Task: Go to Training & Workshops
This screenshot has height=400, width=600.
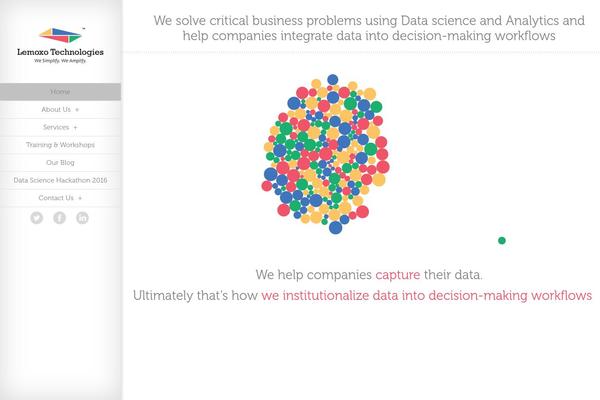Action: 60,145
